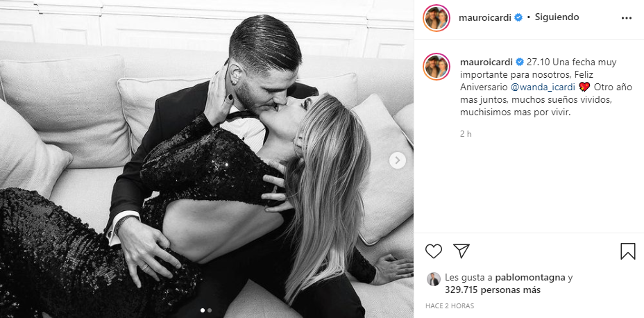Viewport: 644px width, 318px height.
Task: Open the profile picture in the post header
Action: point(437,17)
